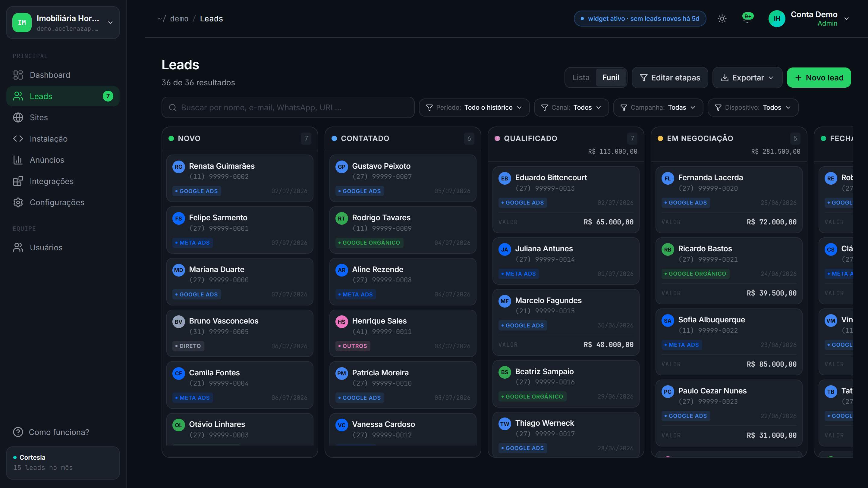Click the Anúncios chart icon
Image resolution: width=868 pixels, height=488 pixels.
click(x=18, y=160)
